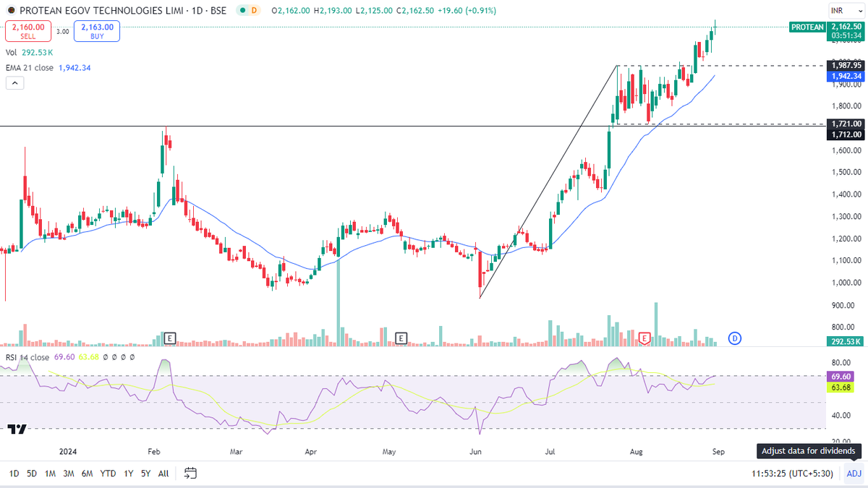The image size is (868, 488).
Task: Select the 5Y time range
Action: (146, 474)
